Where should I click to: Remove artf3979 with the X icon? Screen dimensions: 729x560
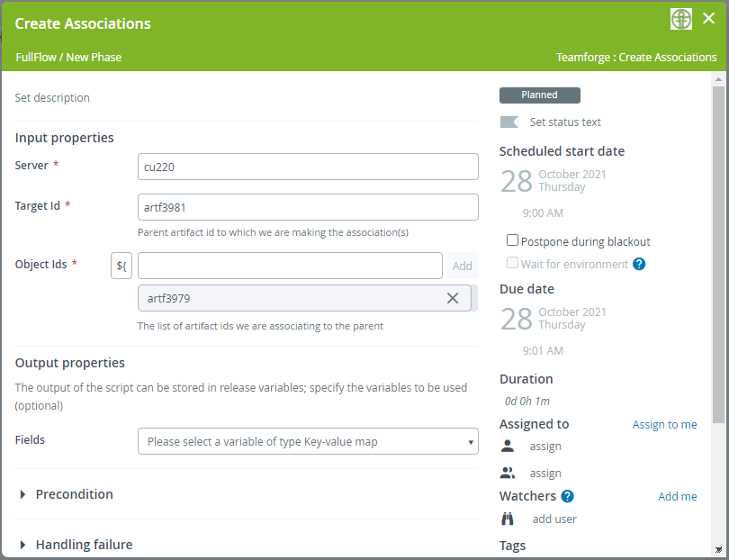pyautogui.click(x=453, y=298)
